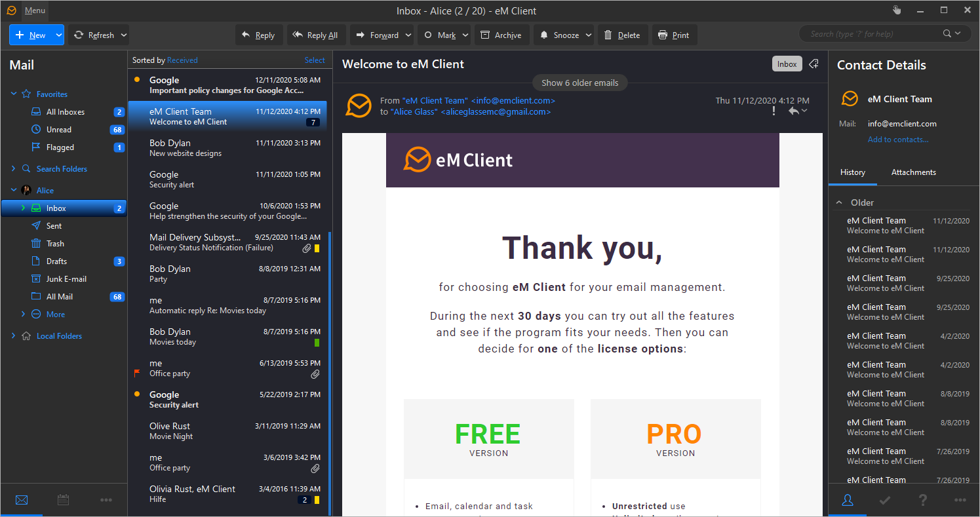Open the New button dropdown arrow
Viewport: 980px width, 517px height.
58,35
